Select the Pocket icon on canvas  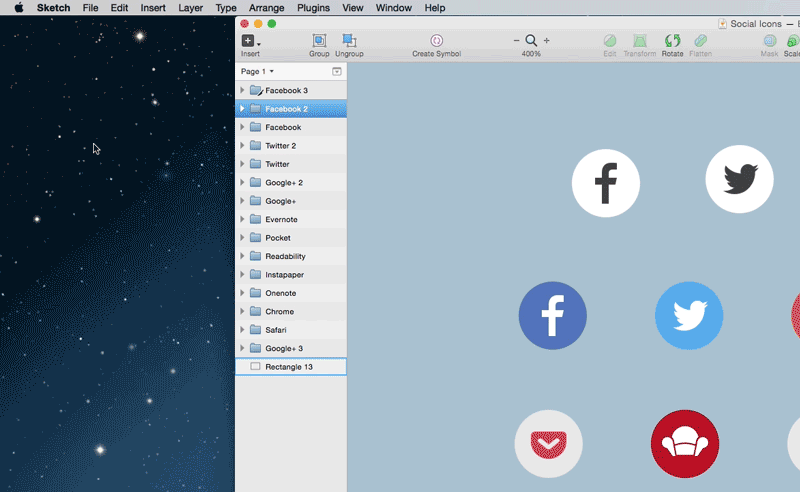[x=548, y=444]
